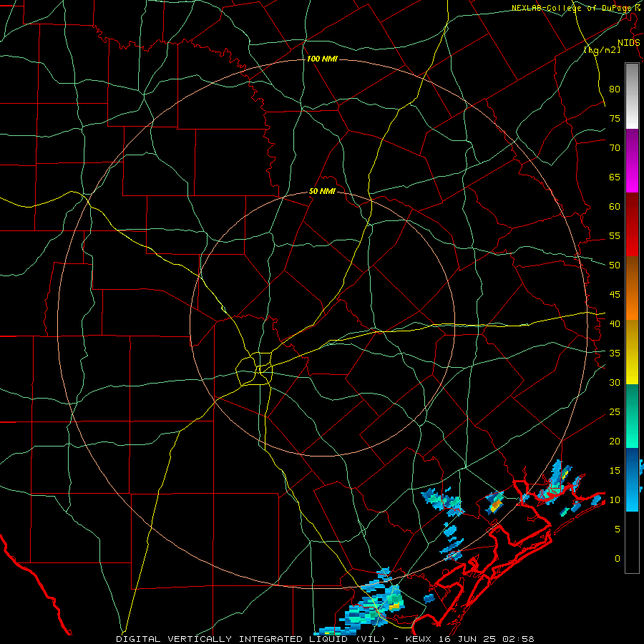
Task: Click the yellow segment of the color bar
Action: point(632,352)
